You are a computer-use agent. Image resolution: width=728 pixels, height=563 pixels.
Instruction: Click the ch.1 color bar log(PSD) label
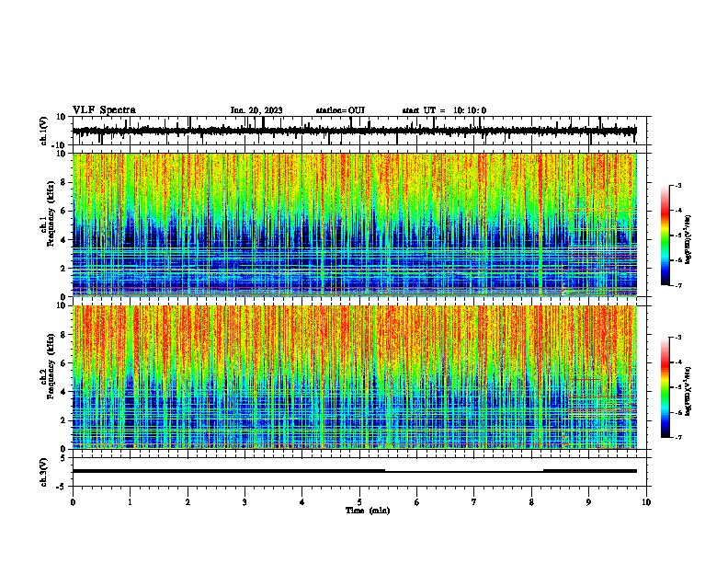pyautogui.click(x=688, y=240)
